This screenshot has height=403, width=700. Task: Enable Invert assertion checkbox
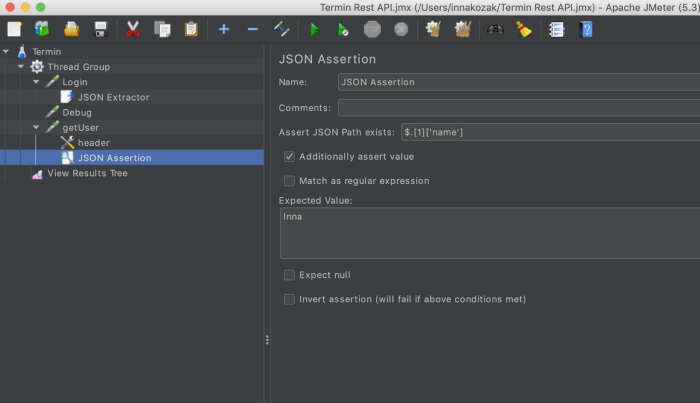[x=289, y=299]
